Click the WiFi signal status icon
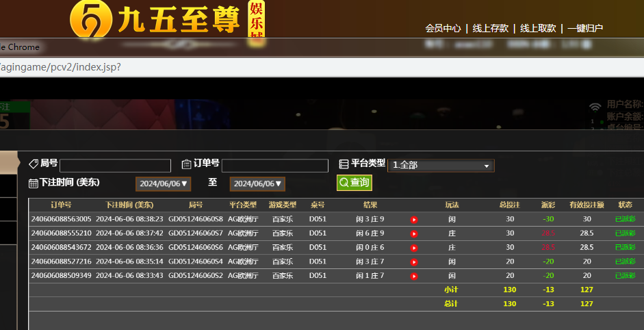Viewport: 644px width, 330px height. point(595,107)
